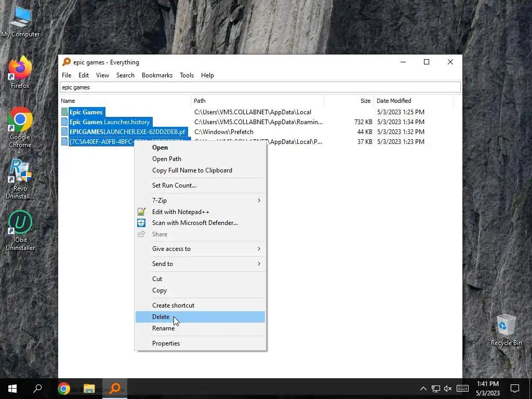Image resolution: width=532 pixels, height=399 pixels.
Task: Click the Microsoft Defender shield icon
Action: tap(141, 222)
